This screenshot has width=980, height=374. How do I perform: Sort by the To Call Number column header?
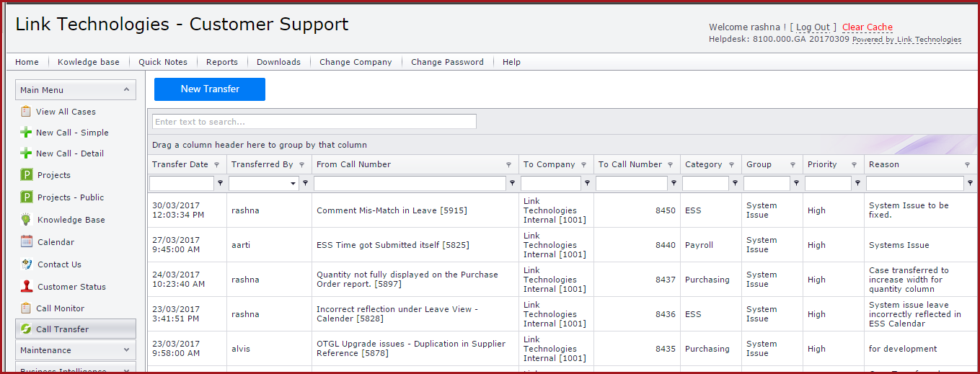tap(630, 164)
